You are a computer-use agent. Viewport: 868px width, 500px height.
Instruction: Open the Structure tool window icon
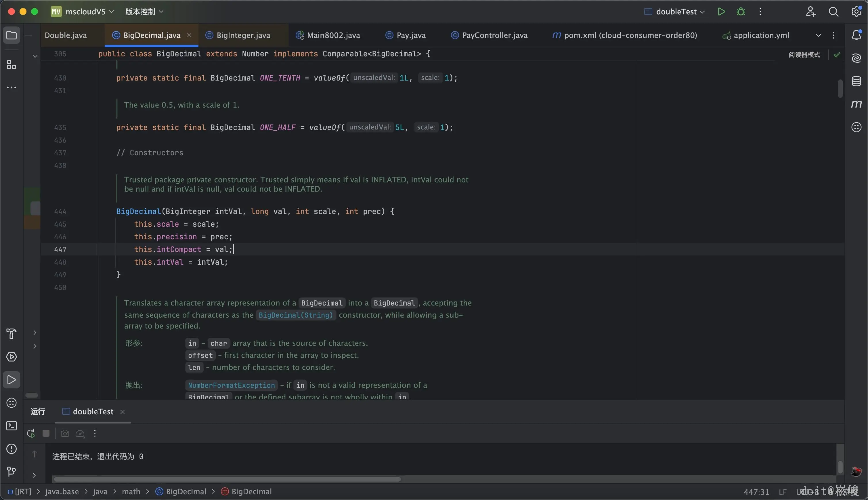(x=11, y=64)
